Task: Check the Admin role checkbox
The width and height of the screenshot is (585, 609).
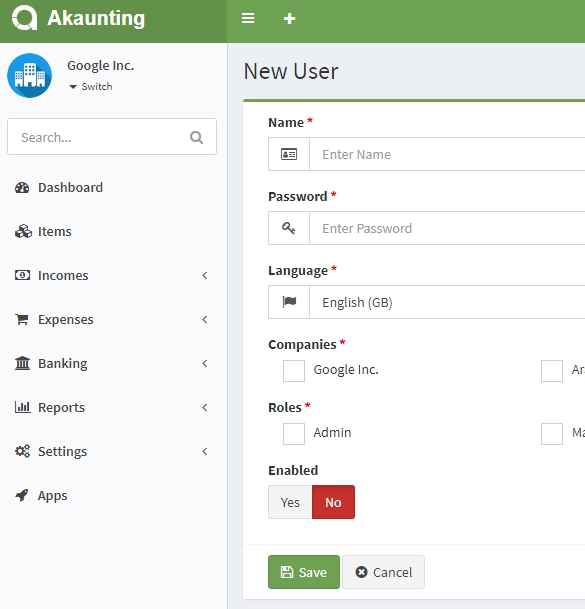Action: pos(294,434)
